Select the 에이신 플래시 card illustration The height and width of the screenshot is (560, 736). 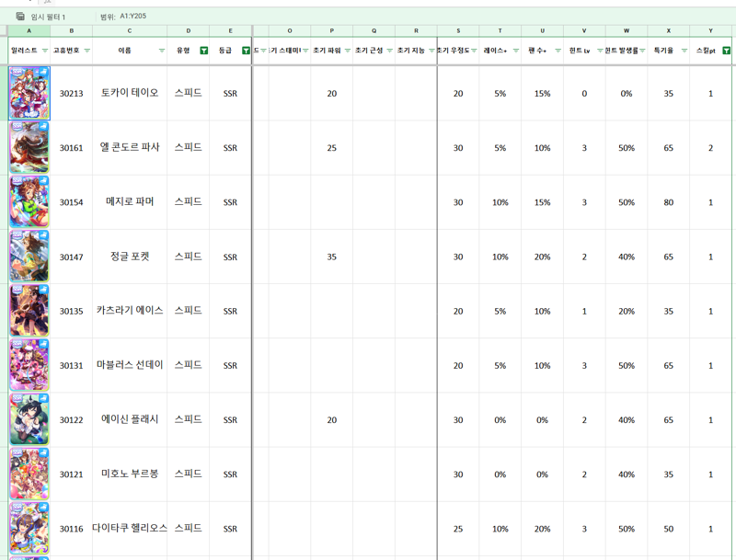click(x=29, y=419)
